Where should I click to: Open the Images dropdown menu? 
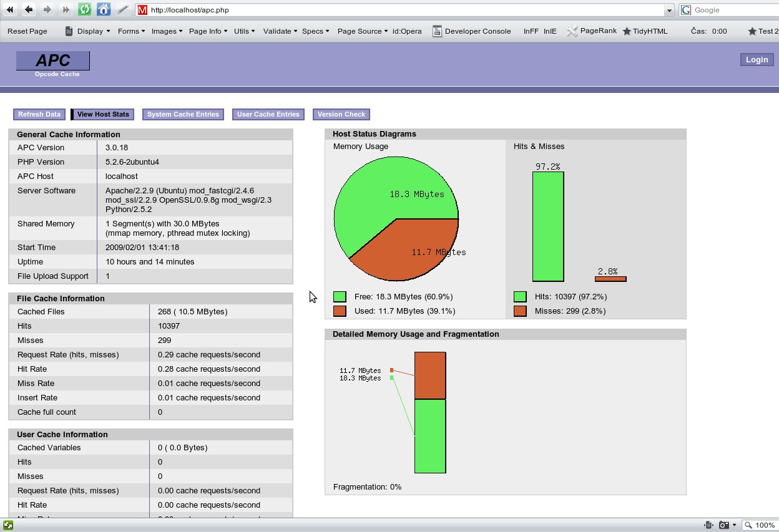tap(180, 31)
